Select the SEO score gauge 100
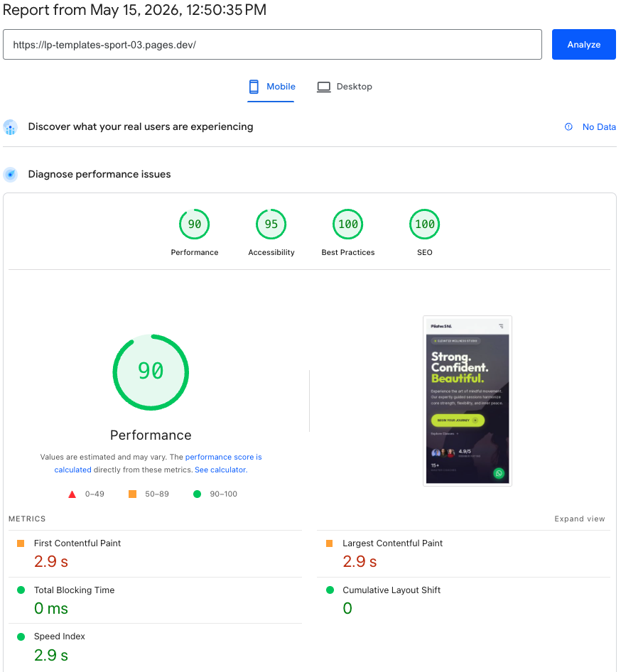Screen dimensions: 621x672 pyautogui.click(x=424, y=224)
